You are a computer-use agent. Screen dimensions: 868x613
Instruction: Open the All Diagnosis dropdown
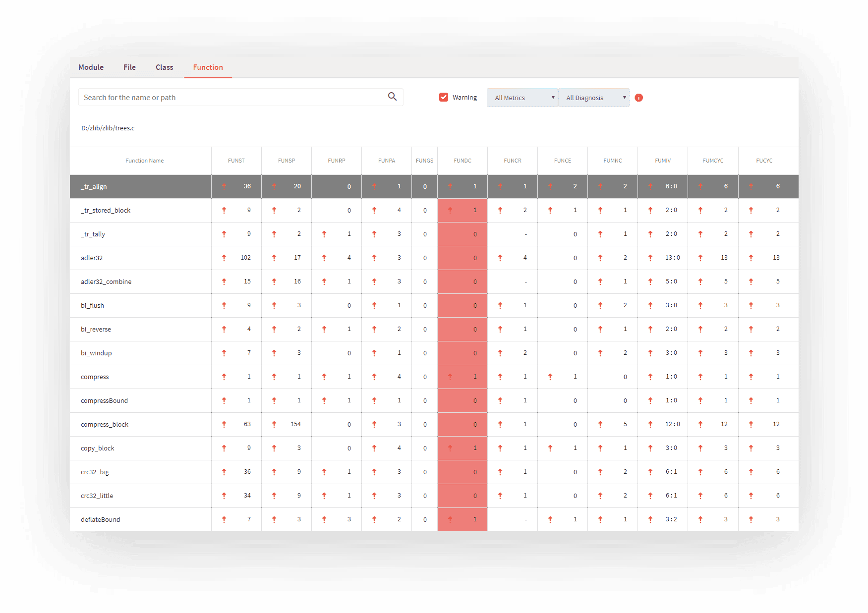(594, 98)
